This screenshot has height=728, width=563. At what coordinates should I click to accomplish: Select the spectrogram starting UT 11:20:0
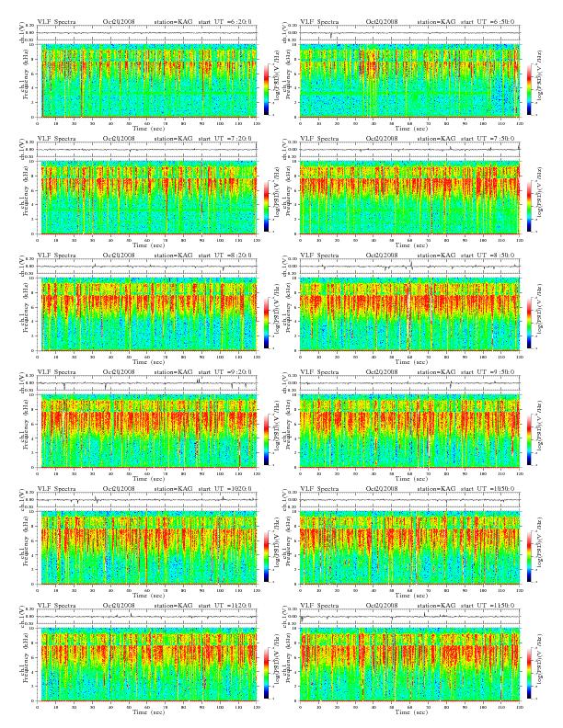147,665
